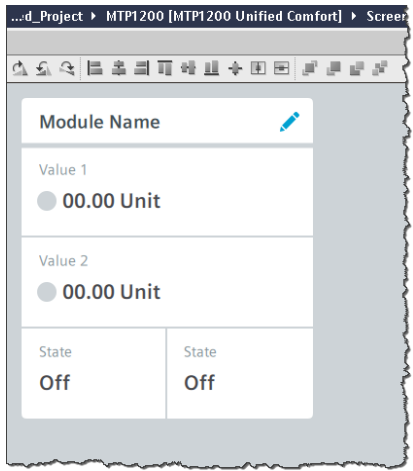Screen dimensions: 413x471
Task: Center selected objects horizontally
Action: pyautogui.click(x=118, y=68)
